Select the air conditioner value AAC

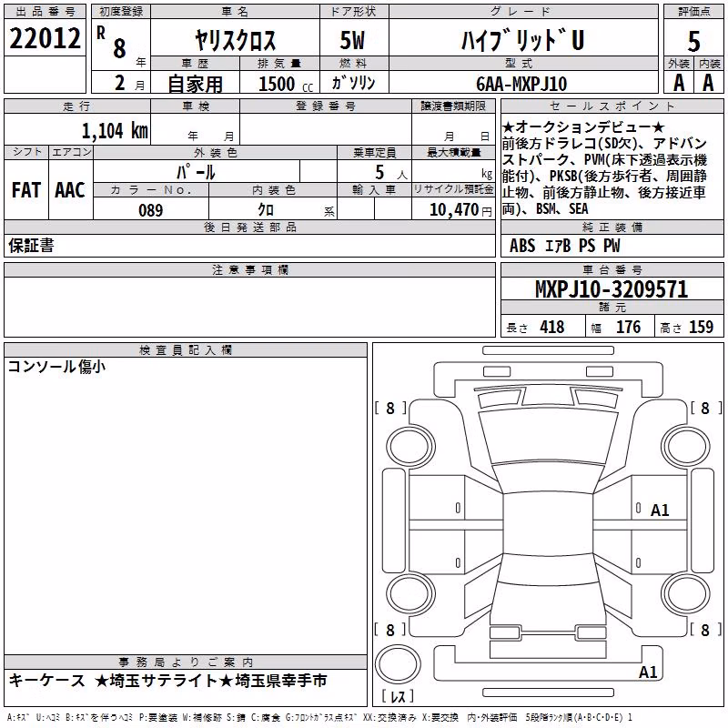tap(70, 190)
